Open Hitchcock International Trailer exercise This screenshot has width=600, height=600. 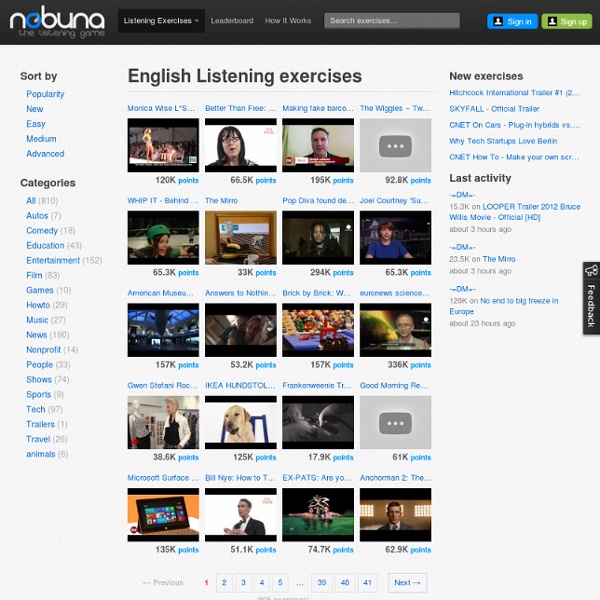click(515, 93)
